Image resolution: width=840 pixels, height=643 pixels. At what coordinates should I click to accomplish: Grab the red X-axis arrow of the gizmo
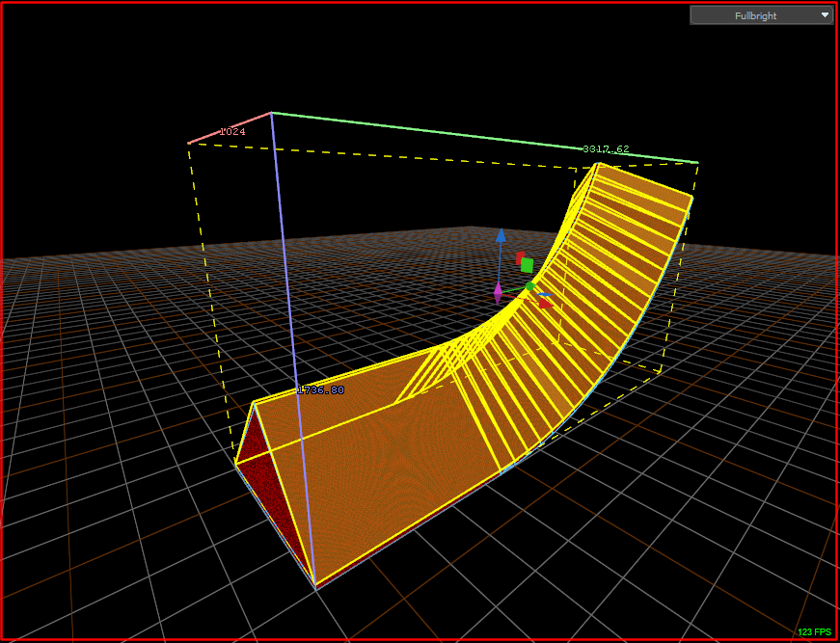tap(545, 304)
